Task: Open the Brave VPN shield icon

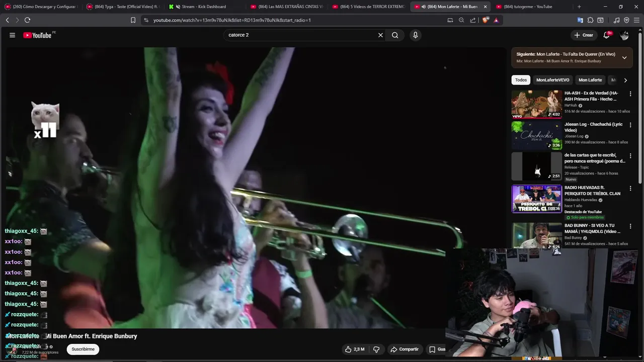Action: (x=626, y=20)
